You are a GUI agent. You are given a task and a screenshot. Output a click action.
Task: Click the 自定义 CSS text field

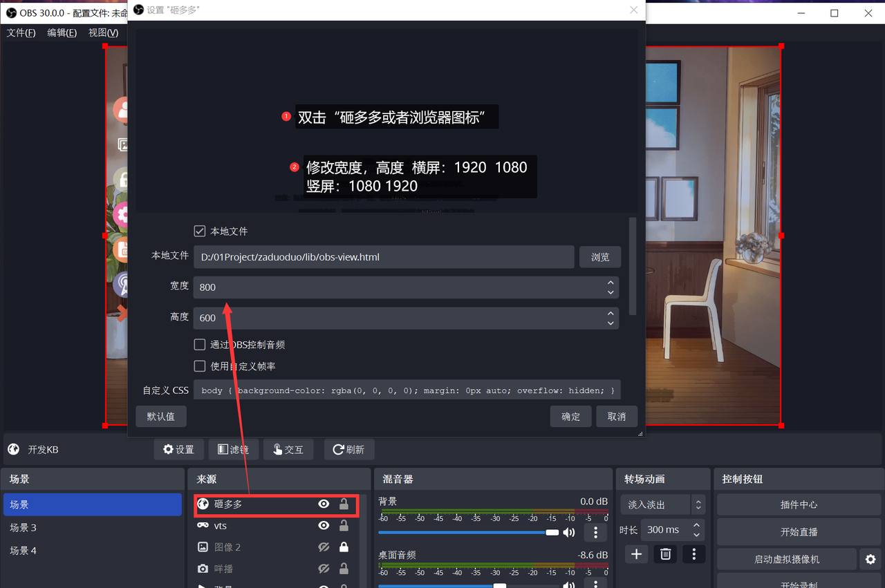pos(407,390)
